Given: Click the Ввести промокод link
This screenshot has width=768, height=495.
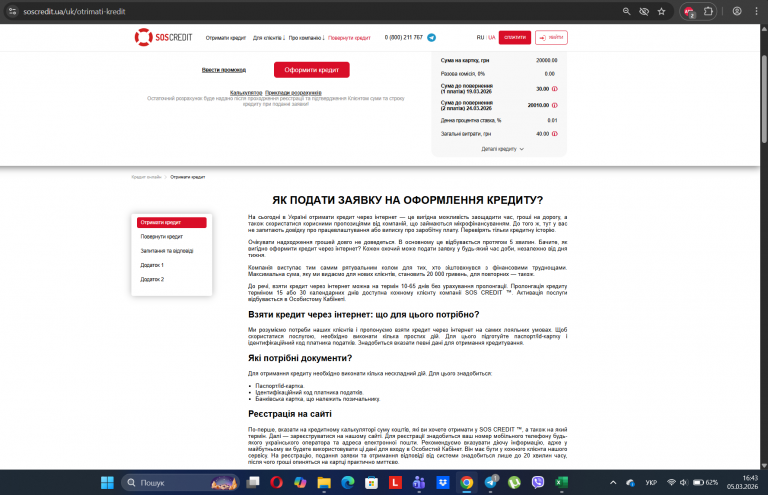Looking at the screenshot, I should 224,70.
